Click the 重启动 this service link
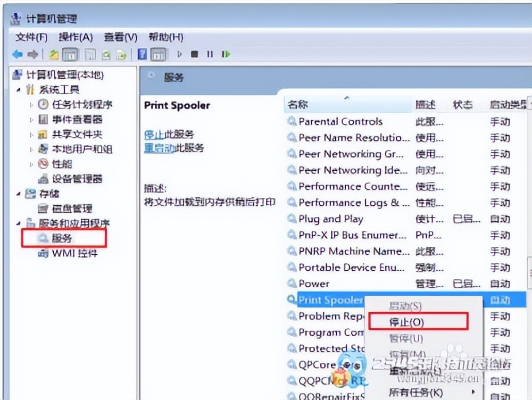Viewport: 532px width, 400px height. click(x=159, y=148)
